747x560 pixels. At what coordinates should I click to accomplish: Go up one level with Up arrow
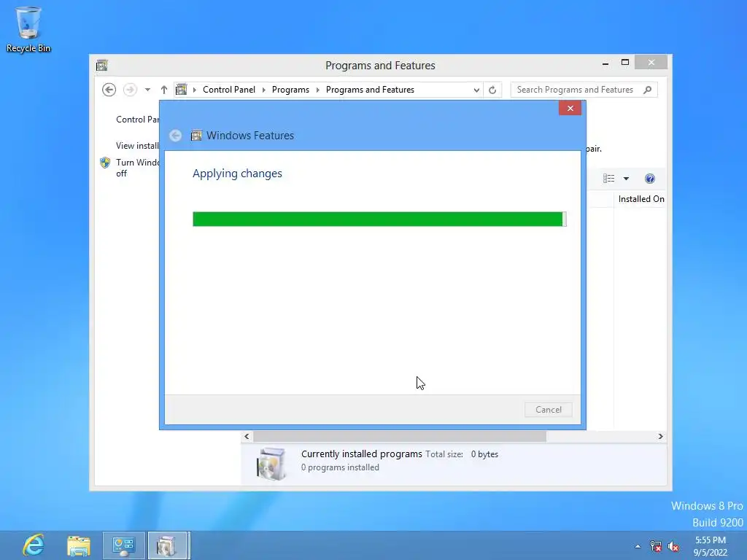[x=164, y=90]
